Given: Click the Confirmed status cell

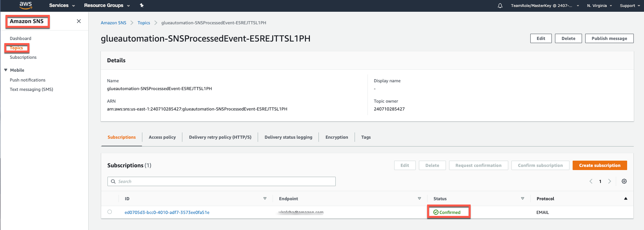Looking at the screenshot, I should [447, 212].
